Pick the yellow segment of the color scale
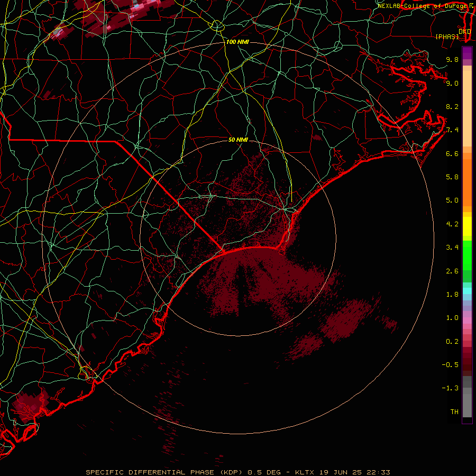 pyautogui.click(x=467, y=226)
